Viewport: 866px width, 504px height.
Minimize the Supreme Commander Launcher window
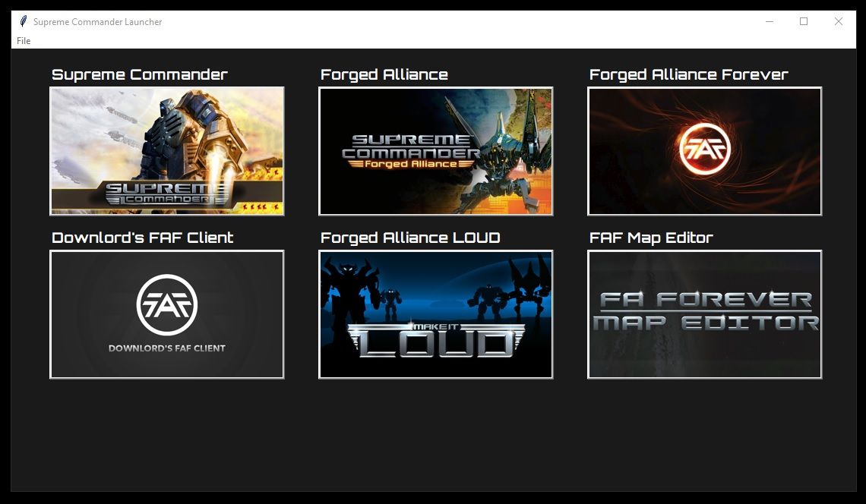(770, 21)
